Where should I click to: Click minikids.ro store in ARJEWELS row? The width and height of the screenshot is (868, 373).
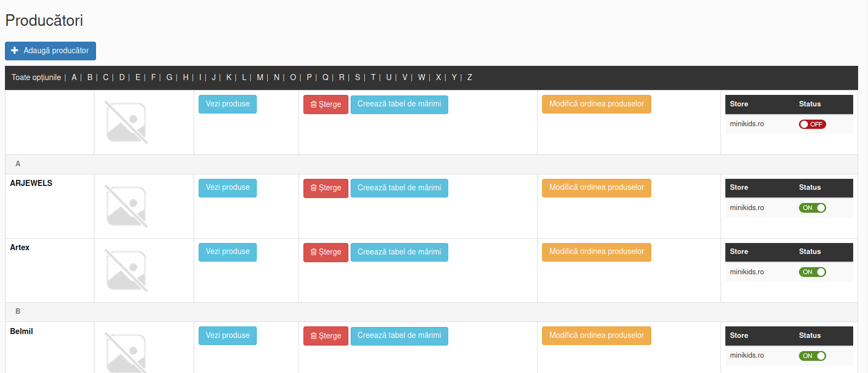point(747,208)
